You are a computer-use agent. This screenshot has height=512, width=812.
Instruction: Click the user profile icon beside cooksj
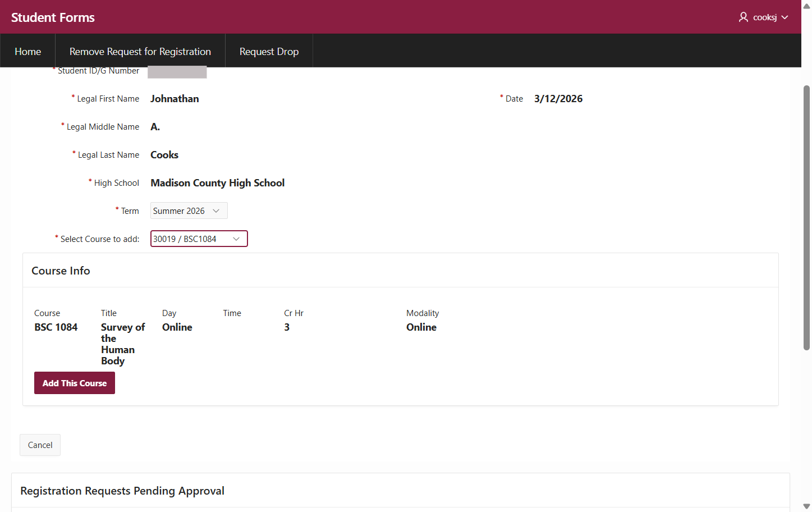[744, 17]
